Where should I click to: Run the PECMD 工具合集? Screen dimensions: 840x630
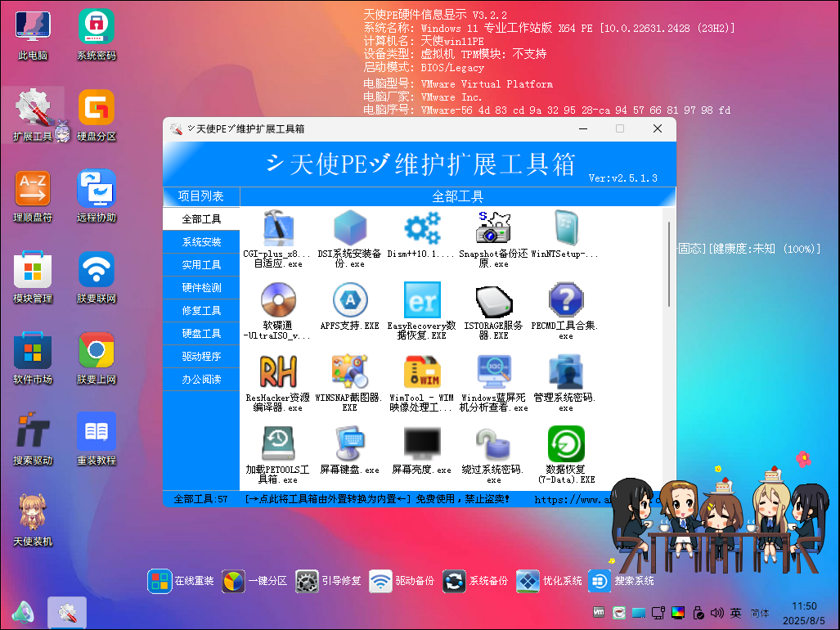point(566,305)
